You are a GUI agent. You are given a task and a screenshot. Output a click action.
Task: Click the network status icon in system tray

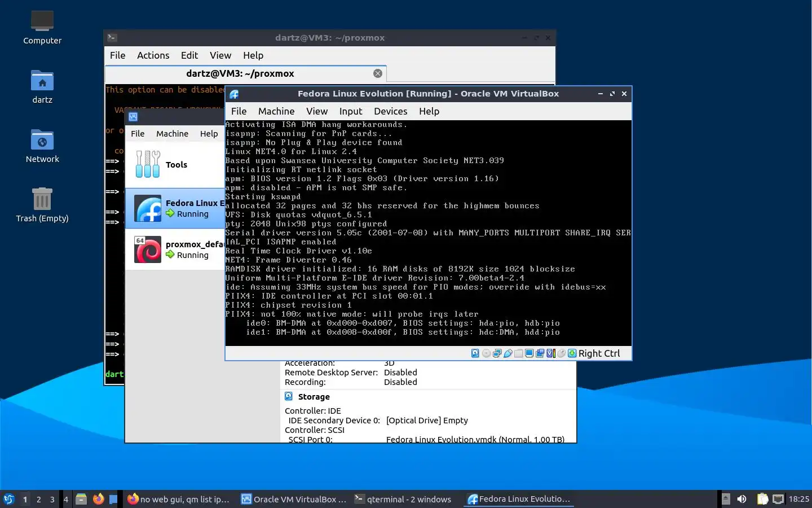(x=778, y=499)
